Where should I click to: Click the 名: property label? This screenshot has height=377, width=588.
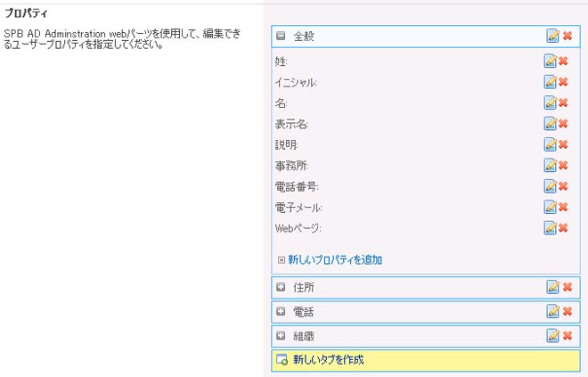tap(281, 102)
